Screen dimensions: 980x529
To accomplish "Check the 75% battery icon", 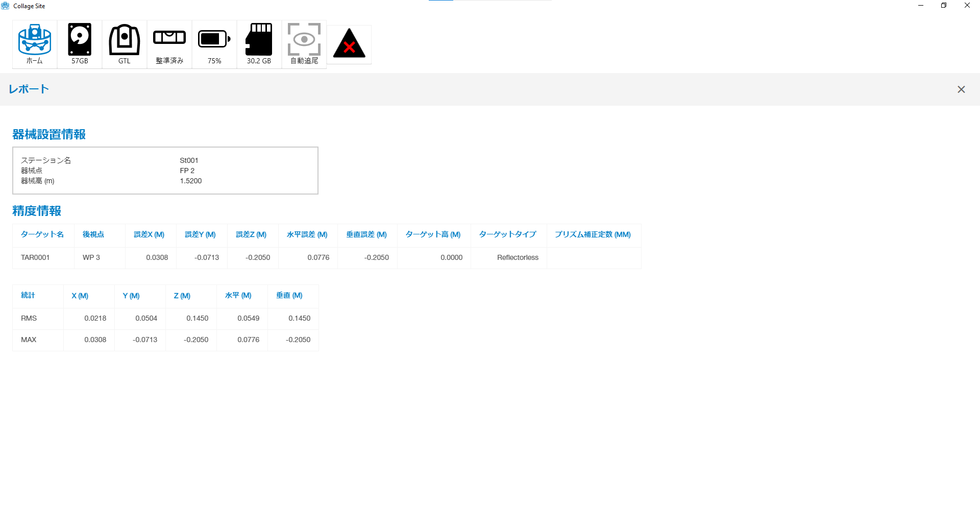I will [x=214, y=44].
